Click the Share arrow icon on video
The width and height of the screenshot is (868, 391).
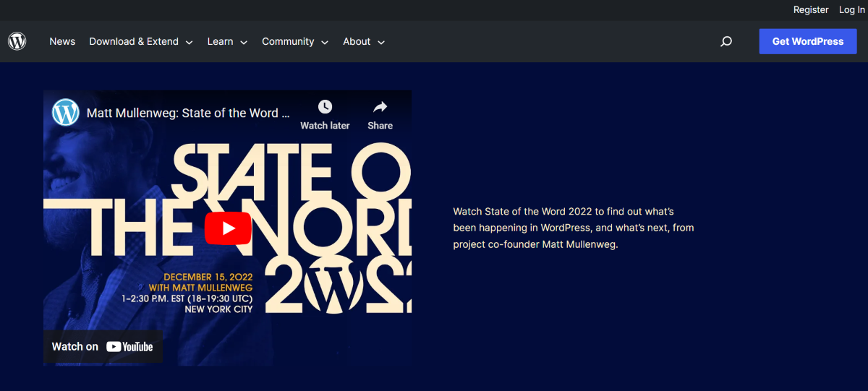click(x=380, y=107)
